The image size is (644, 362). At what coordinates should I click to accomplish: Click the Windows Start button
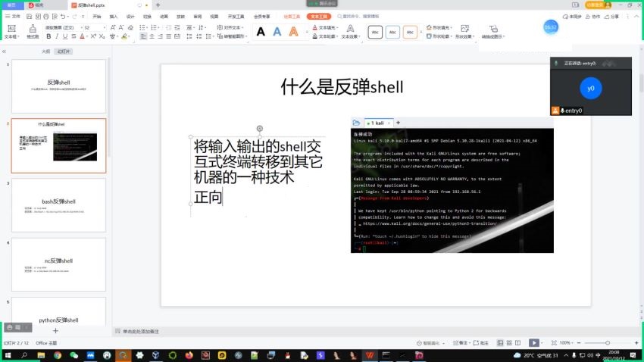pos(8,355)
